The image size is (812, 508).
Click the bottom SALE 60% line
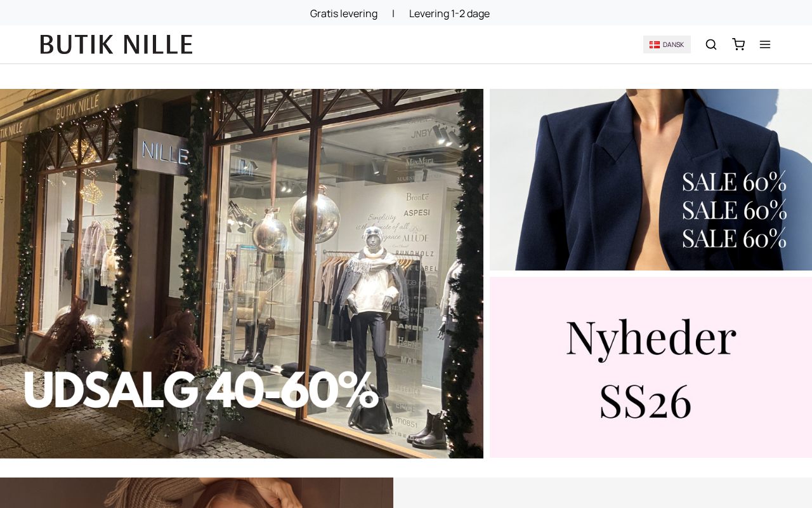point(735,238)
